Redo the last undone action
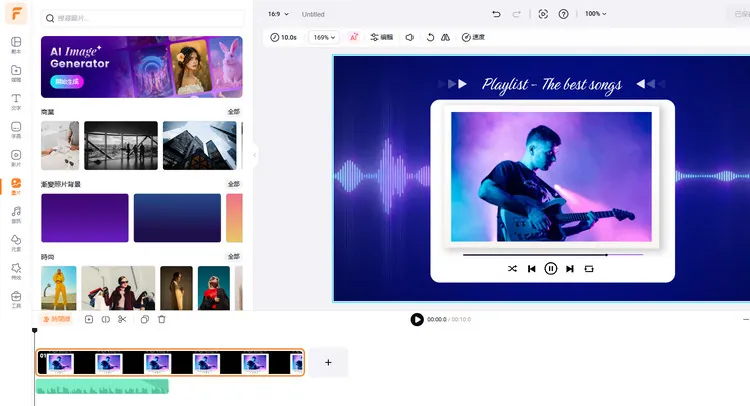This screenshot has width=750, height=406. (x=517, y=14)
